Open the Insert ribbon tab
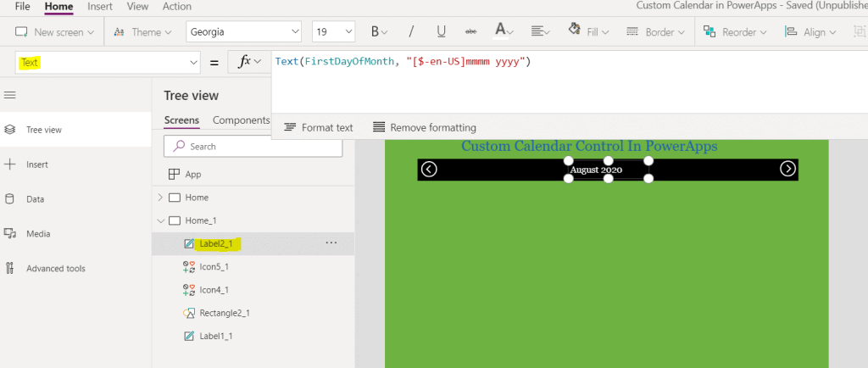The height and width of the screenshot is (368, 868). click(100, 7)
